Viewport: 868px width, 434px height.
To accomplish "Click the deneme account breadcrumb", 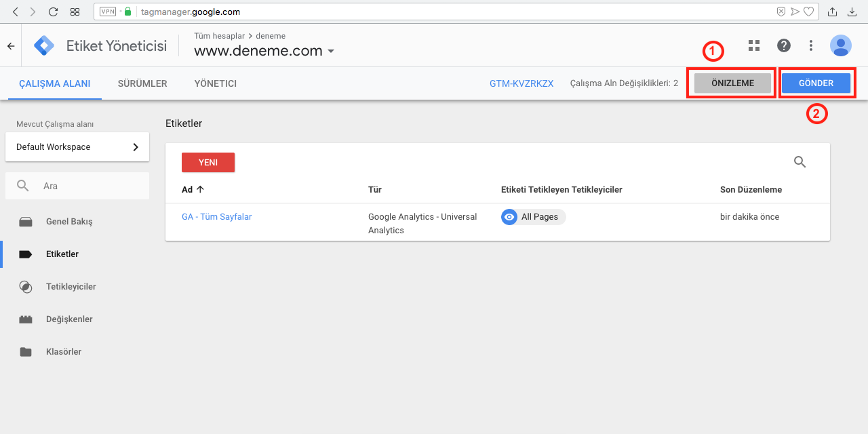I will point(271,36).
